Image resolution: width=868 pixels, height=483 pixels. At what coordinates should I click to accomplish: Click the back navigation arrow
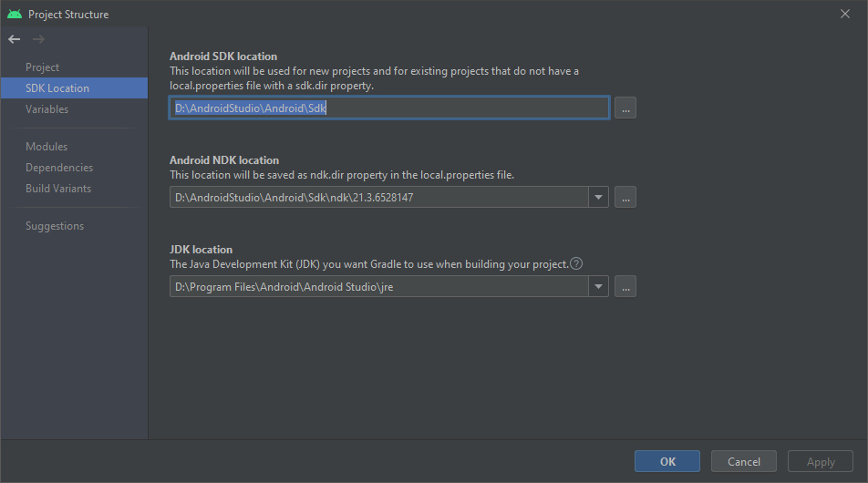coord(14,39)
